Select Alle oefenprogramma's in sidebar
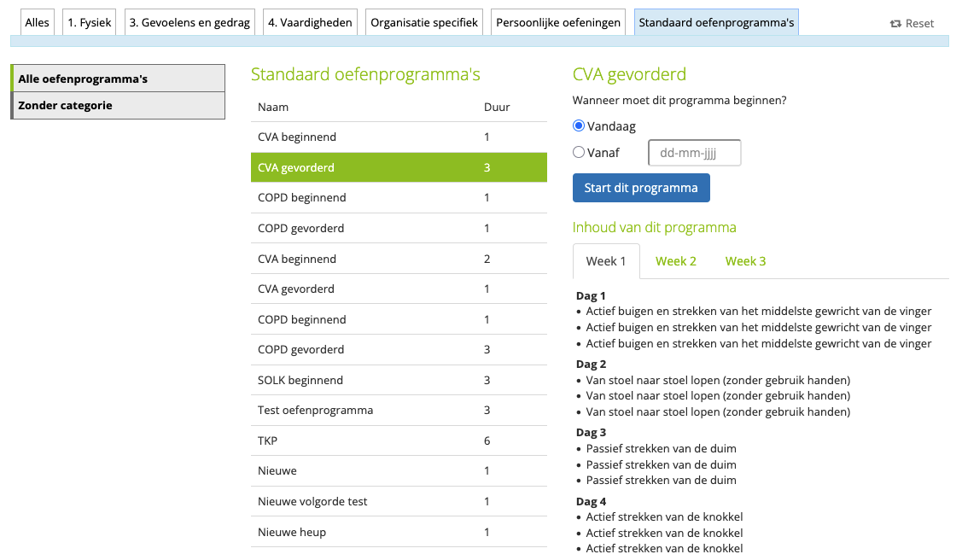This screenshot has height=560, width=962. (x=118, y=79)
